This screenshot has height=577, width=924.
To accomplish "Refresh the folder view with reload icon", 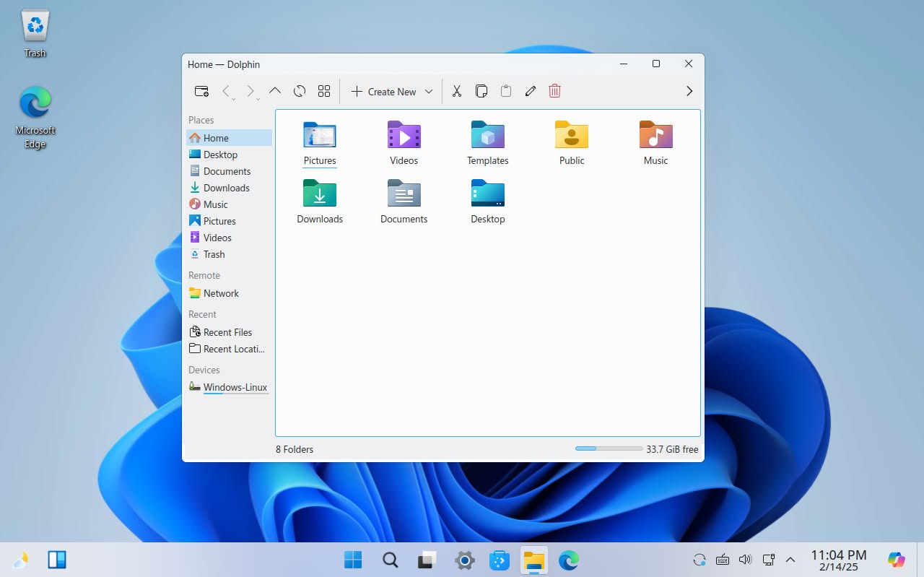I will click(300, 92).
